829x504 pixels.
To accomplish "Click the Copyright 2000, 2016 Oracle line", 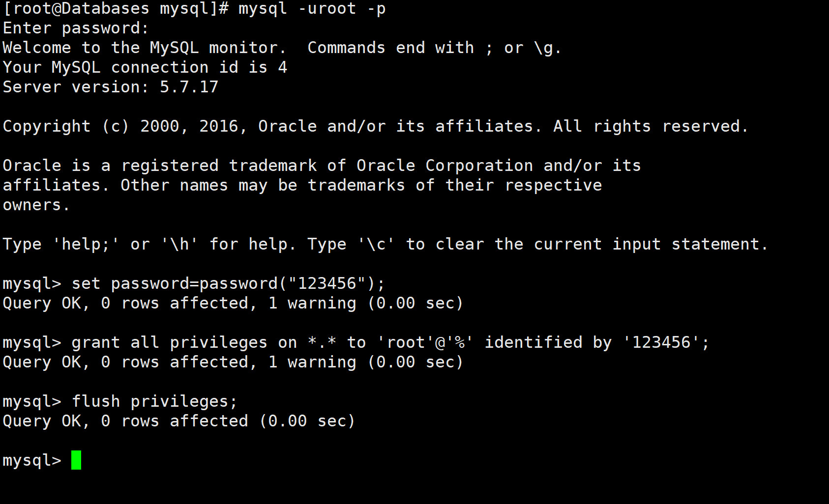I will 376,126.
